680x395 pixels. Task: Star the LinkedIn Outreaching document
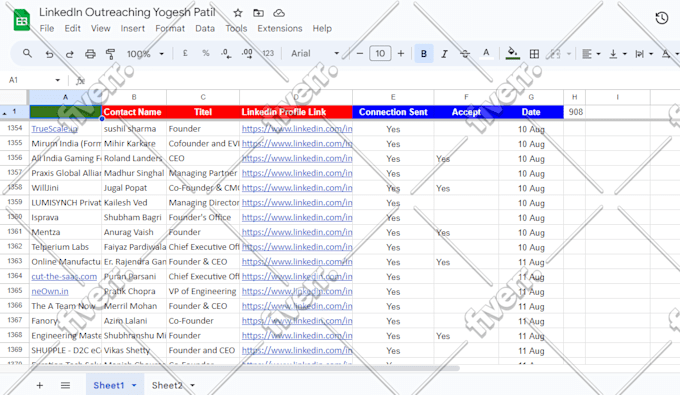point(238,13)
